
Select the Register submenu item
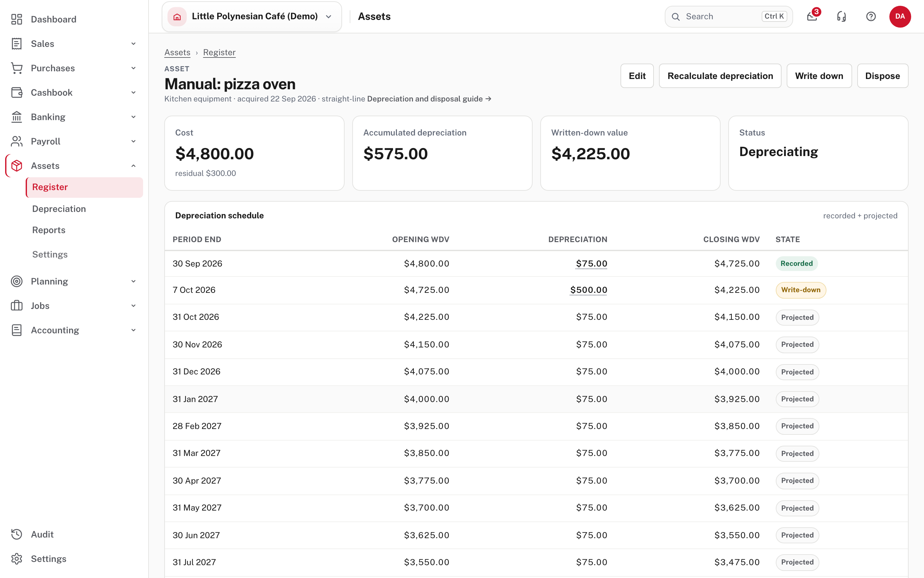pyautogui.click(x=84, y=187)
